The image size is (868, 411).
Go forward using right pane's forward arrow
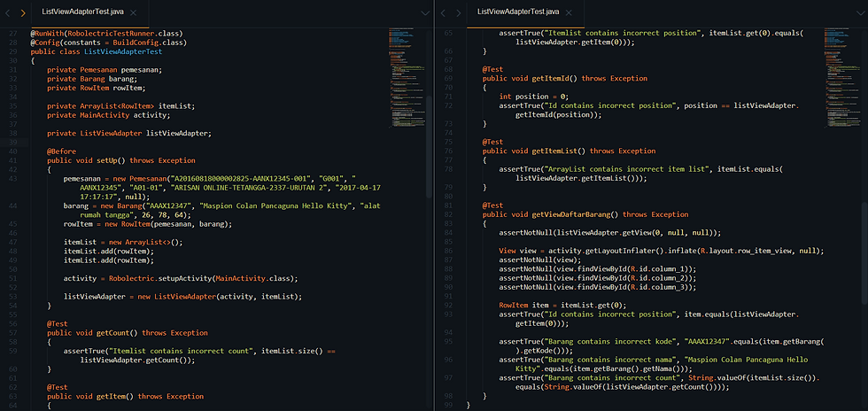(459, 12)
